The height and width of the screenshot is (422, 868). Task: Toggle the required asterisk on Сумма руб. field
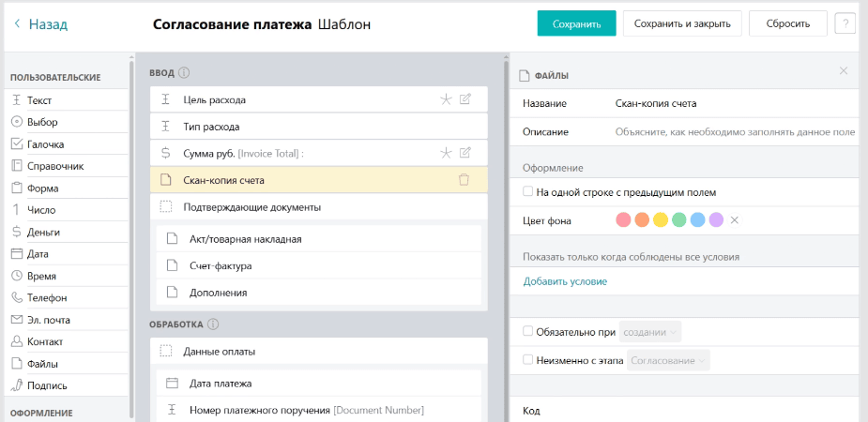point(446,153)
